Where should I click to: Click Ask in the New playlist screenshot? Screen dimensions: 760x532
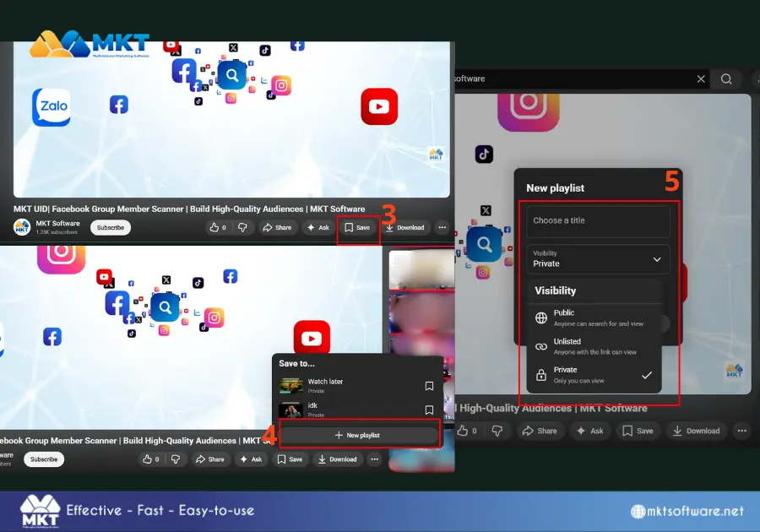590,431
